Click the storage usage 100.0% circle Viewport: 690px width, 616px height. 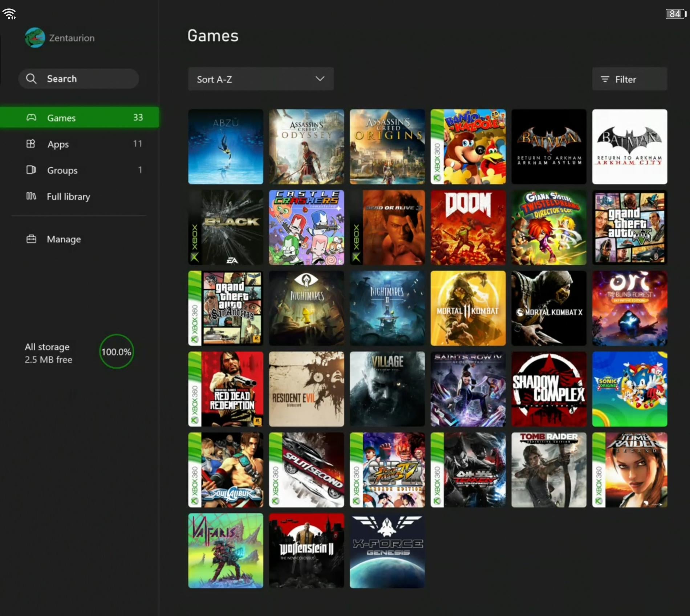[116, 352]
